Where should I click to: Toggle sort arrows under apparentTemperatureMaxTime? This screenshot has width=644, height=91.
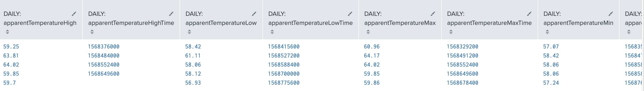[x=451, y=32]
